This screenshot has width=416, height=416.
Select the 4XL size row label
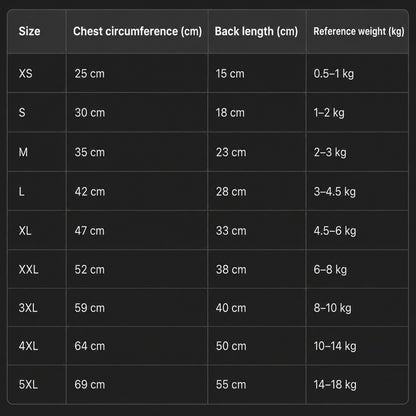coord(28,346)
